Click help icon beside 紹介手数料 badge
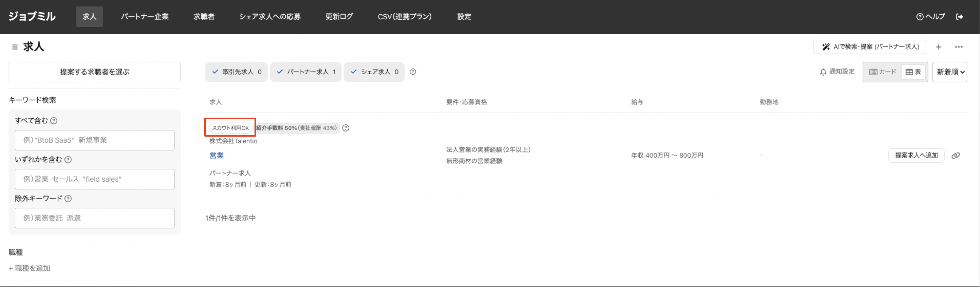The width and height of the screenshot is (980, 287). [346, 128]
